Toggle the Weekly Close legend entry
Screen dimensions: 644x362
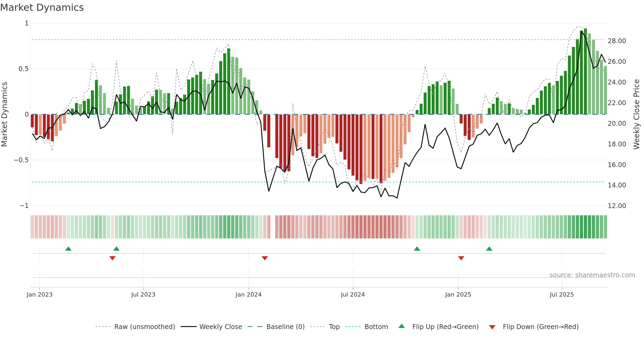tap(211, 327)
